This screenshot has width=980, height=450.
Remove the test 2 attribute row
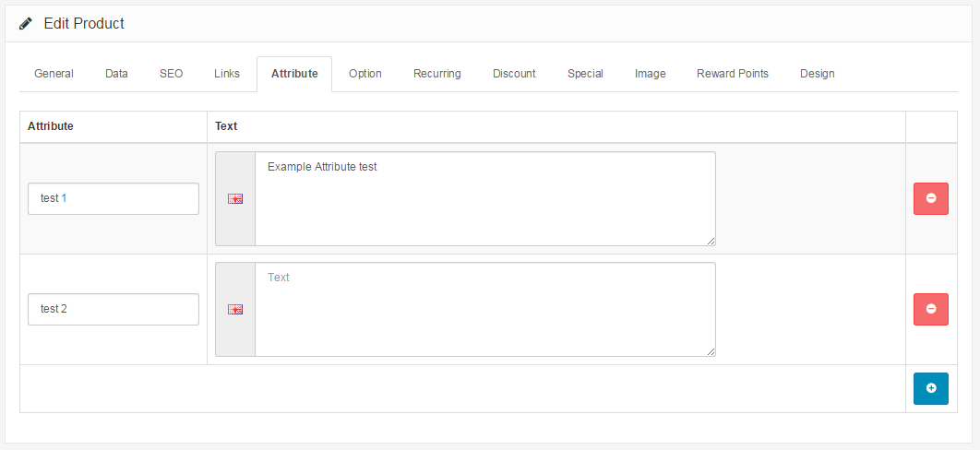coord(930,309)
